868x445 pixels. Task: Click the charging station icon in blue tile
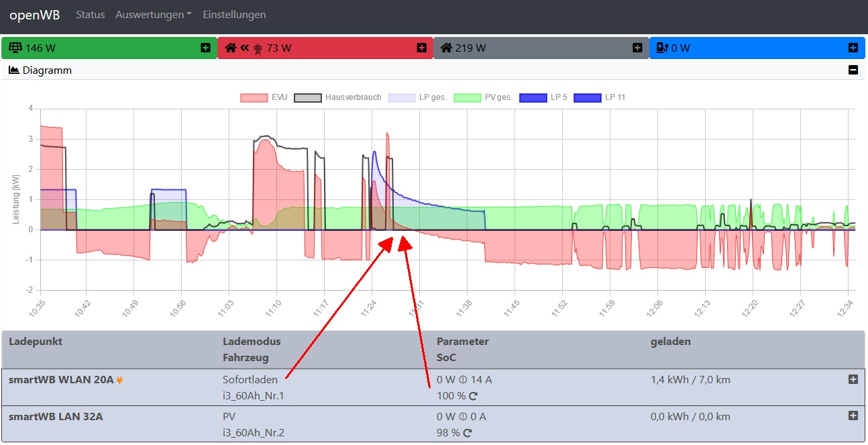(661, 48)
